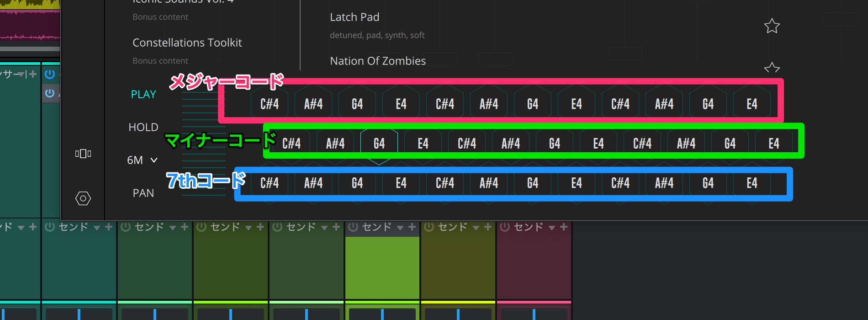Enable send power on bright green channel
Viewport: 868px width, 320px height.
(x=353, y=227)
